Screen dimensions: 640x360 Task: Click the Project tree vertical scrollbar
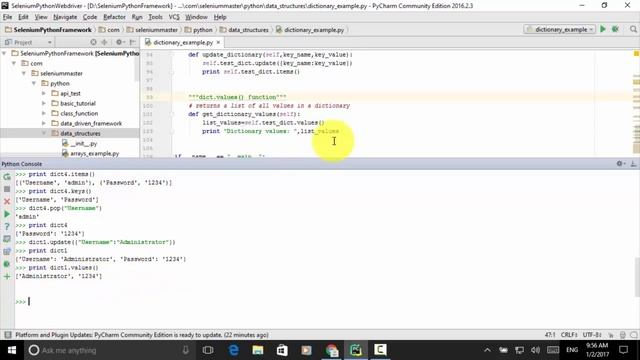point(137,65)
